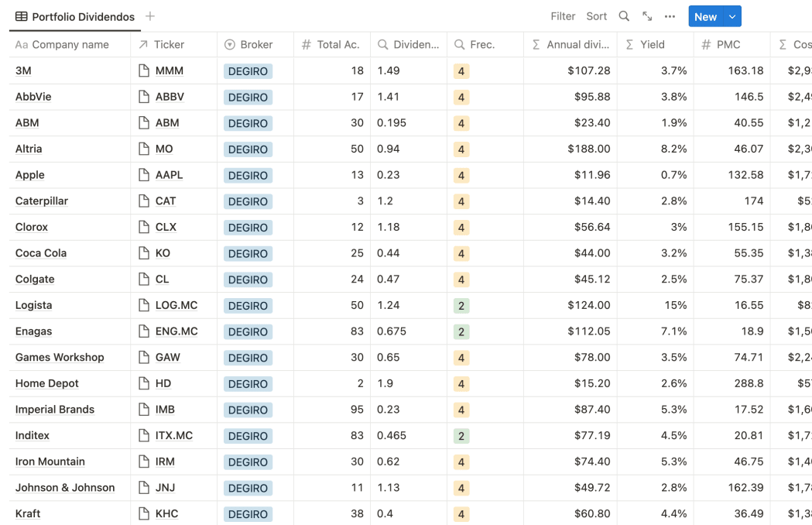Open the KHC page icon
This screenshot has height=525, width=812.
pos(144,513)
